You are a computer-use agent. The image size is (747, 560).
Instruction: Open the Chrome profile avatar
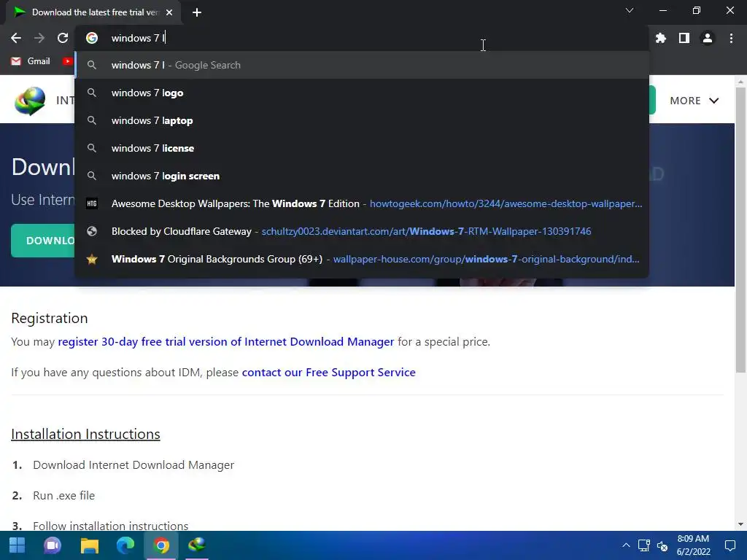pos(708,38)
